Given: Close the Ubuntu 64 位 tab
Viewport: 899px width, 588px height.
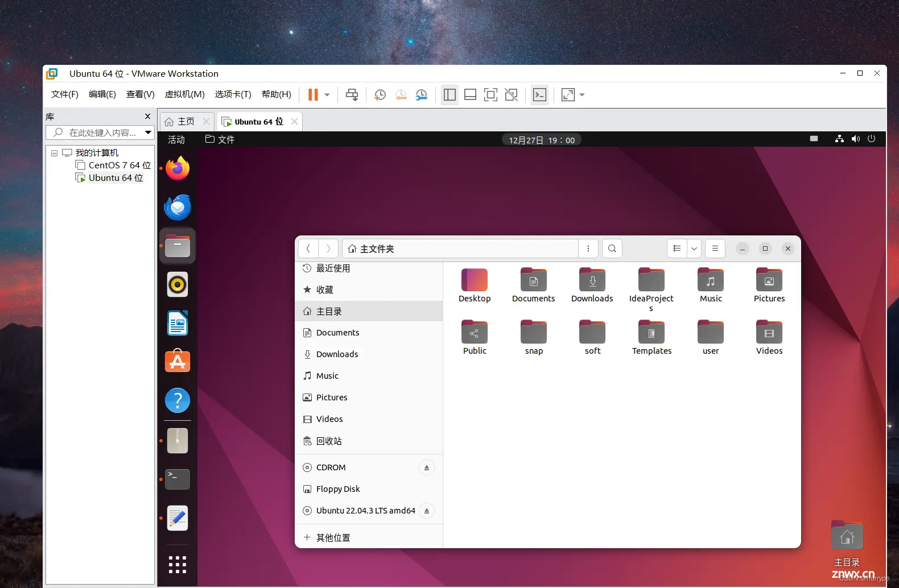Looking at the screenshot, I should click(294, 122).
